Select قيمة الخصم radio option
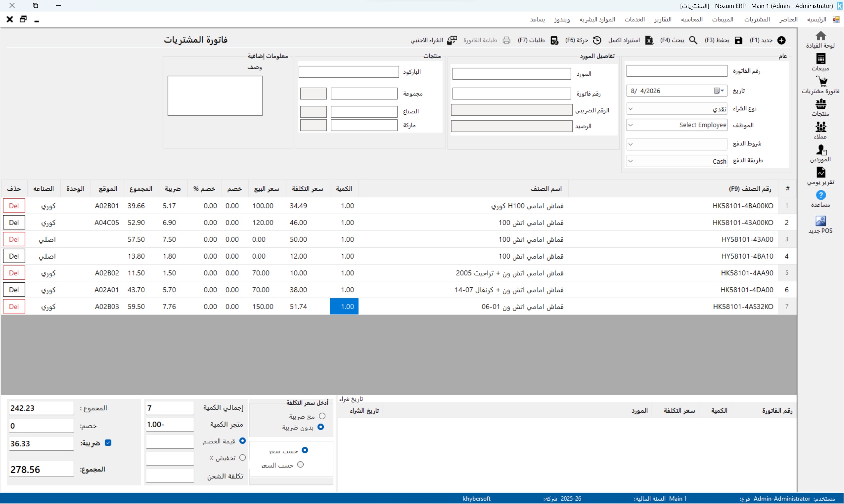The width and height of the screenshot is (844, 504). click(242, 440)
